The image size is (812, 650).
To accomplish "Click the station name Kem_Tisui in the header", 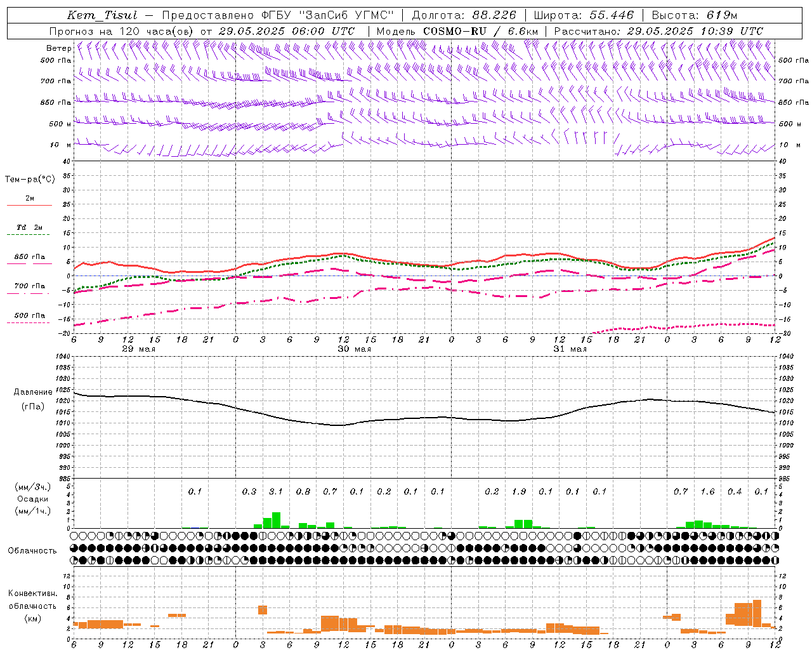I will [x=102, y=15].
